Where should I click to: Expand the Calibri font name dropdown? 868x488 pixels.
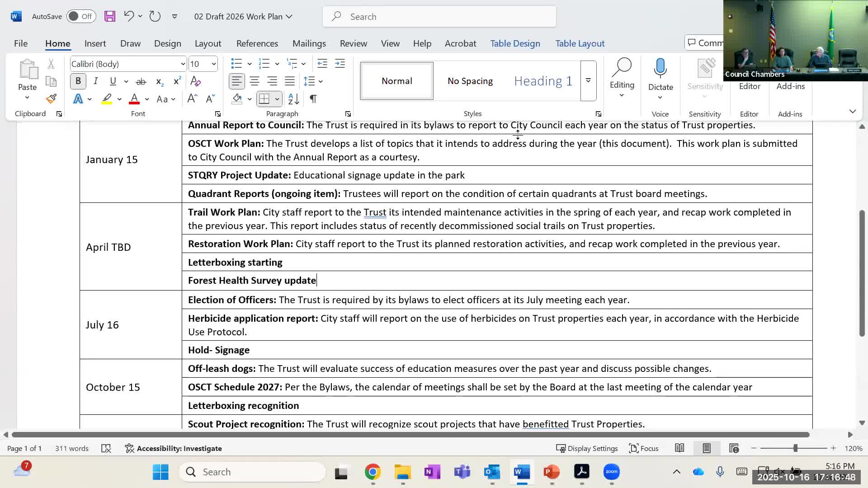click(x=183, y=64)
